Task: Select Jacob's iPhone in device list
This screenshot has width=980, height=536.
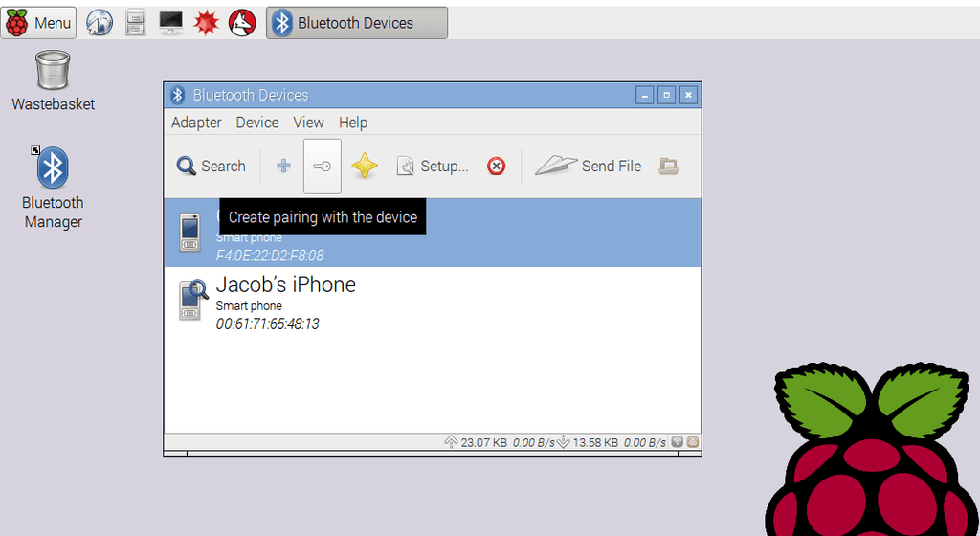Action: click(433, 301)
